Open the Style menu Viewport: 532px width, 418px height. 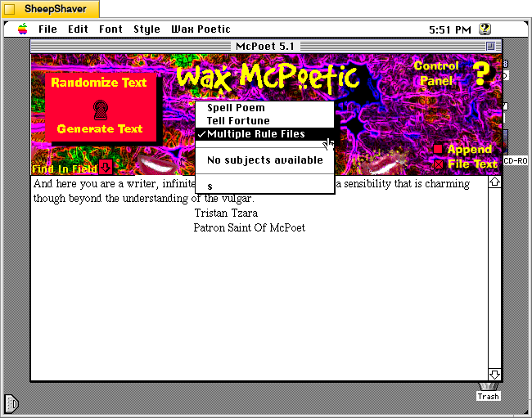click(x=147, y=29)
